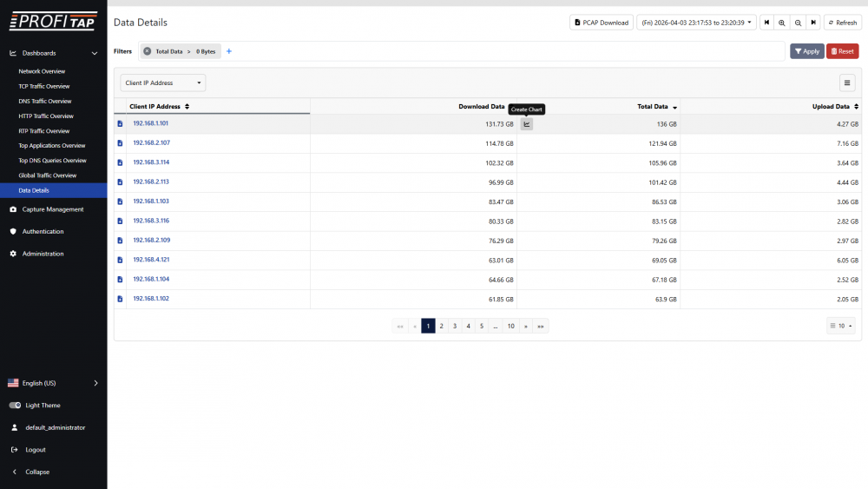The image size is (868, 489).
Task: Open the time range date selector
Action: point(696,23)
